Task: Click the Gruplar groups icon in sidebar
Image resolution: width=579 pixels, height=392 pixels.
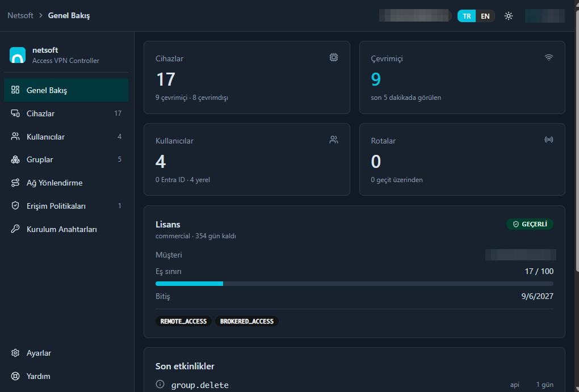Action: (15, 159)
